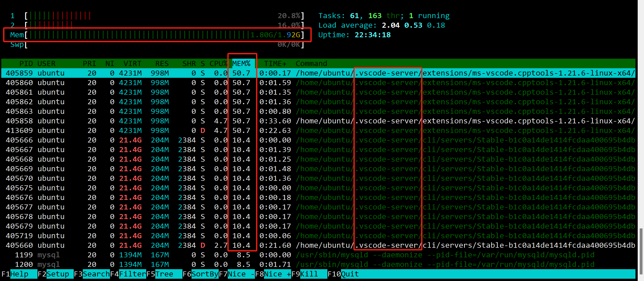Screen dimensions: 644x281
Task: Open F2 Setup in footer bar
Action: pos(56,274)
